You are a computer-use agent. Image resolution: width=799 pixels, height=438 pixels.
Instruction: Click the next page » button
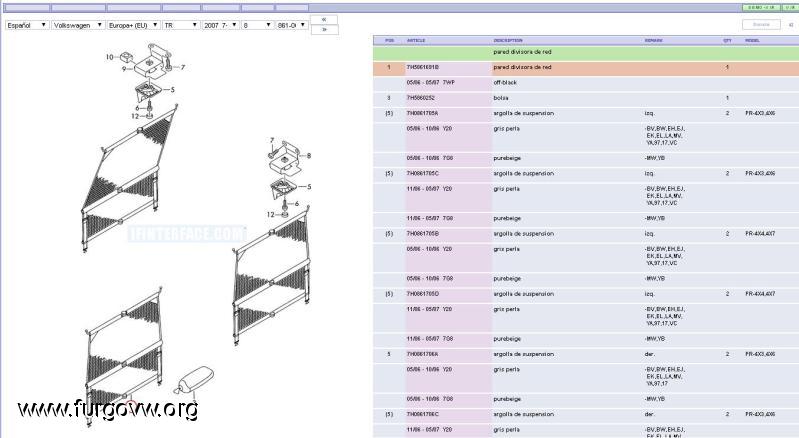[x=323, y=30]
